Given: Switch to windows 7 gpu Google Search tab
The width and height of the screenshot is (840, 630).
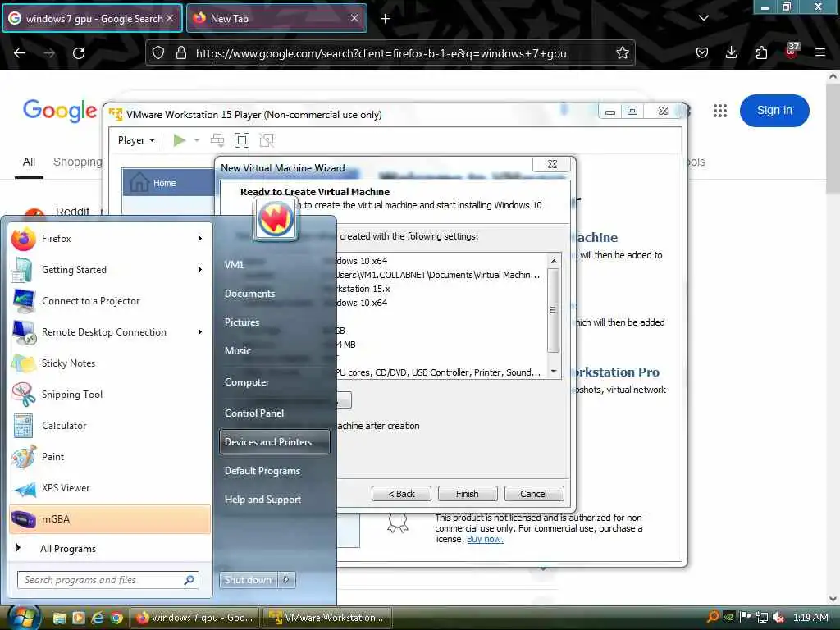Looking at the screenshot, I should pos(92,19).
